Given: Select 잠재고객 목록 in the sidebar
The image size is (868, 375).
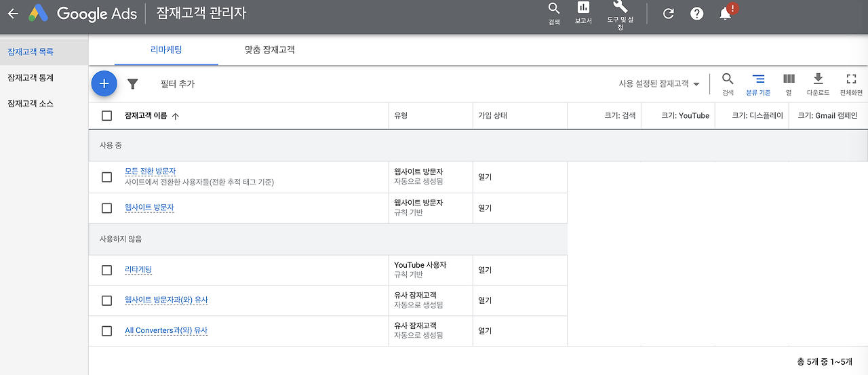Looking at the screenshot, I should tap(44, 52).
